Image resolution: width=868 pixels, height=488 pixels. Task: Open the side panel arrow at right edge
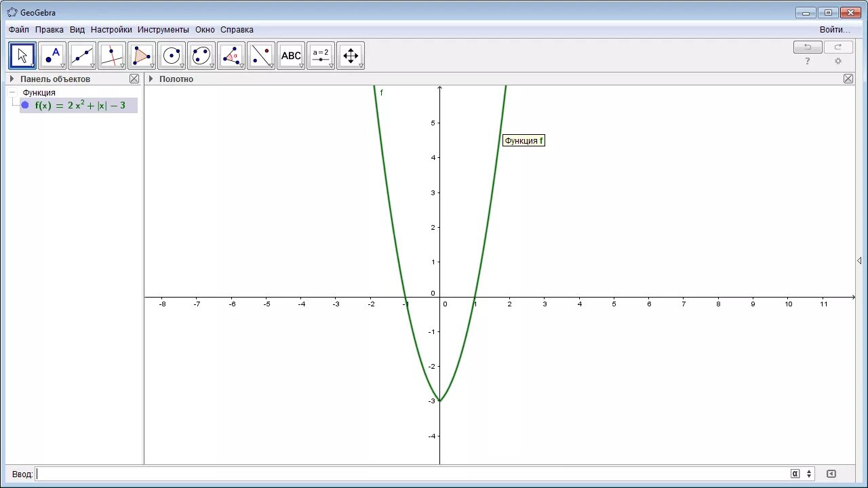pos(859,261)
